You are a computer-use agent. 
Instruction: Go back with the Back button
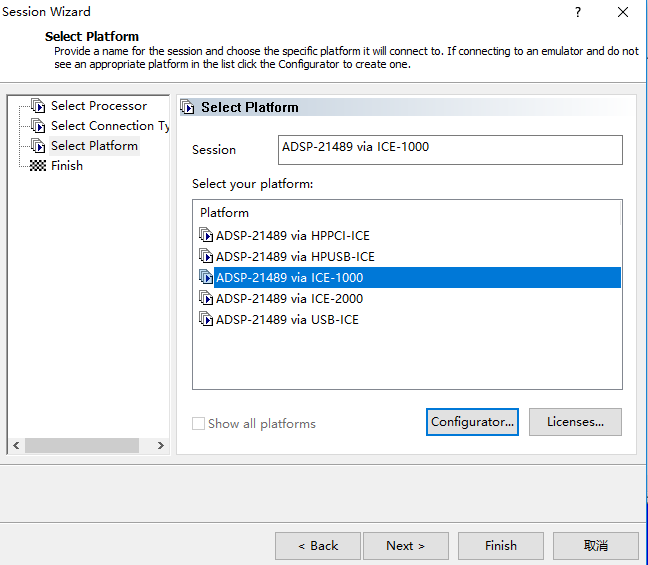[318, 546]
